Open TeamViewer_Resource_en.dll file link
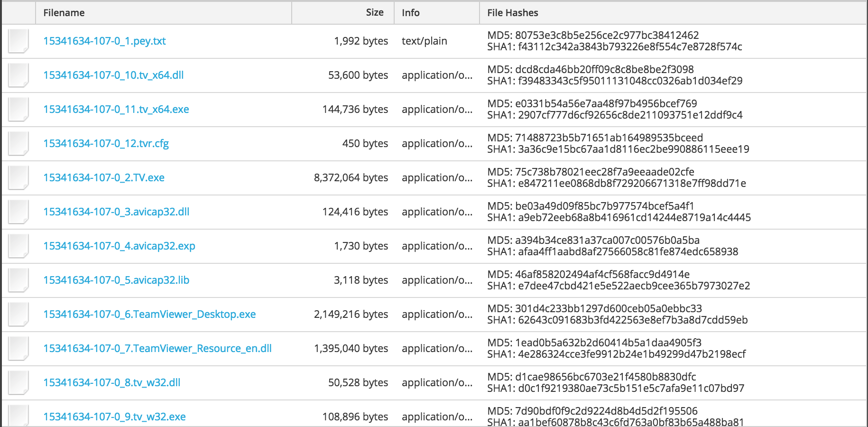 click(157, 349)
